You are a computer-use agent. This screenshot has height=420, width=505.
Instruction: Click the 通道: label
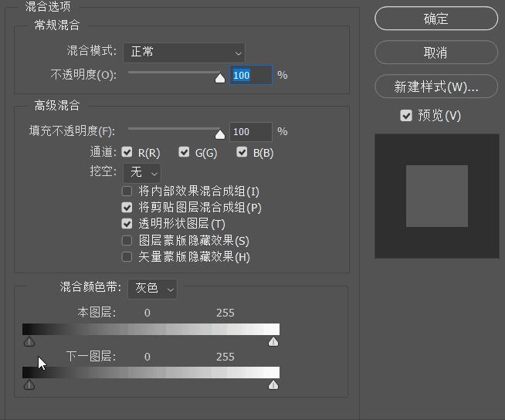click(103, 152)
